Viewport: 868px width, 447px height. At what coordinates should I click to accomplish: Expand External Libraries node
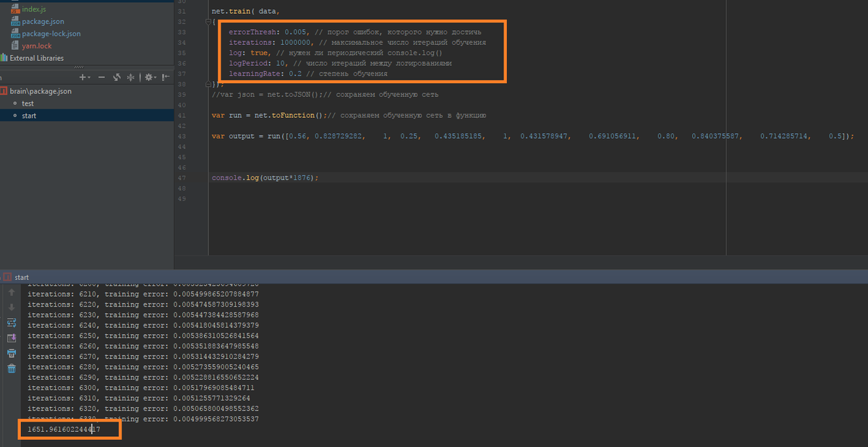click(36, 58)
